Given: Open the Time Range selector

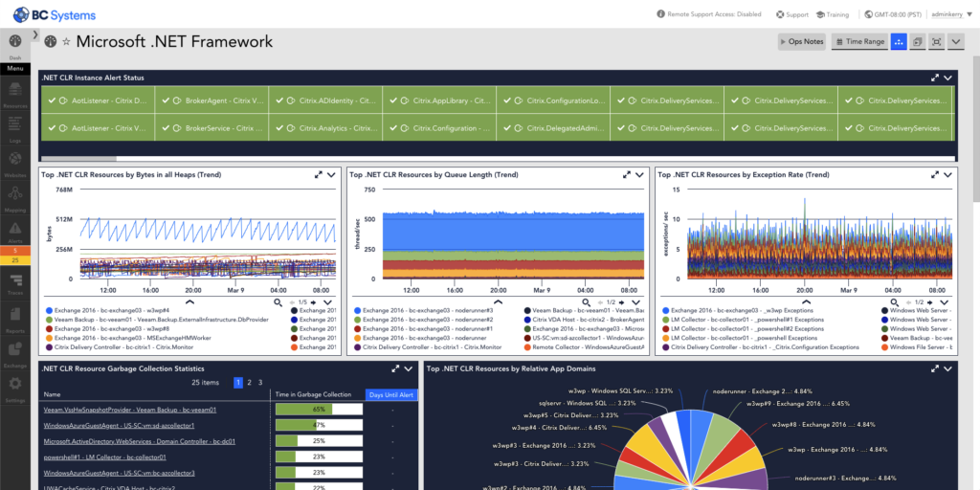Looking at the screenshot, I should (x=860, y=42).
